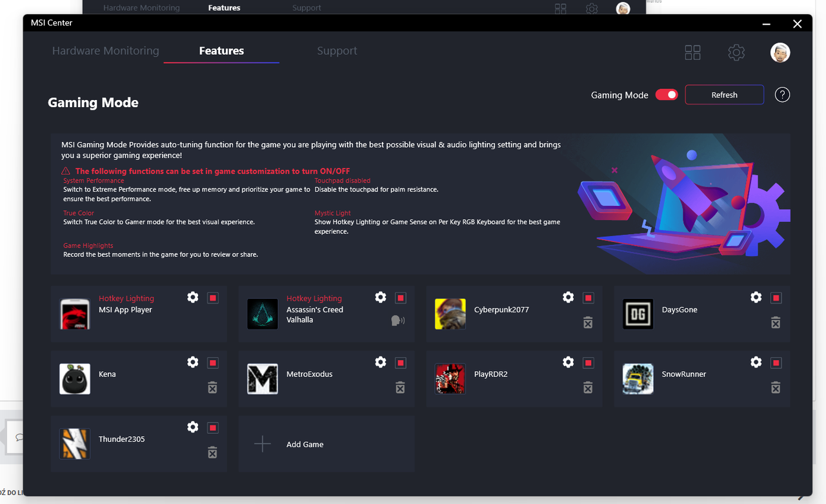Click settings gear in background MSI window
826x504 pixels.
[592, 8]
